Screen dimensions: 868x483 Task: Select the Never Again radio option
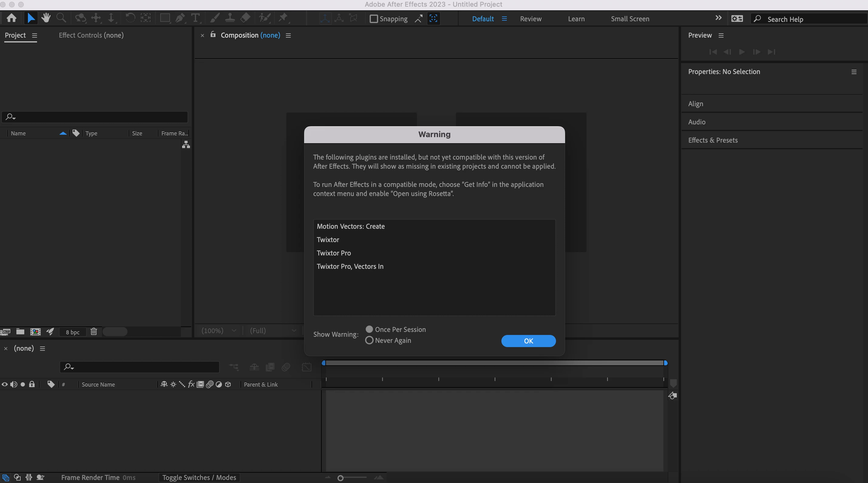369,340
